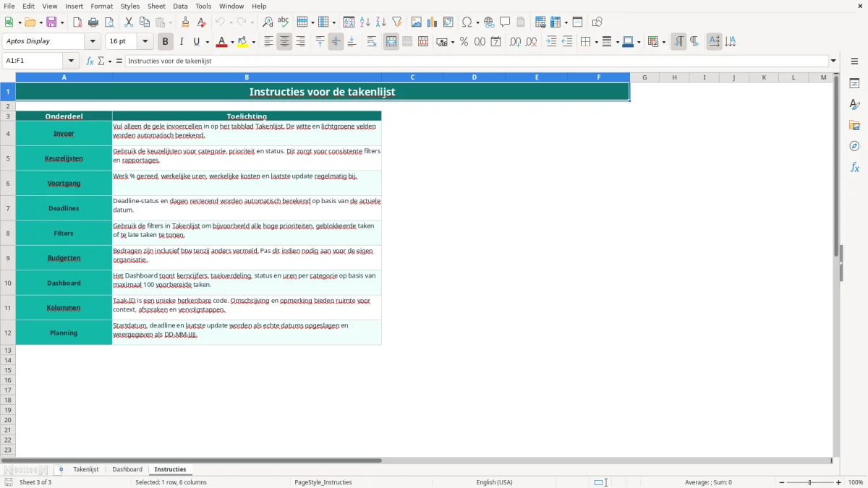
Task: Click the Insert Chart icon
Action: (433, 22)
